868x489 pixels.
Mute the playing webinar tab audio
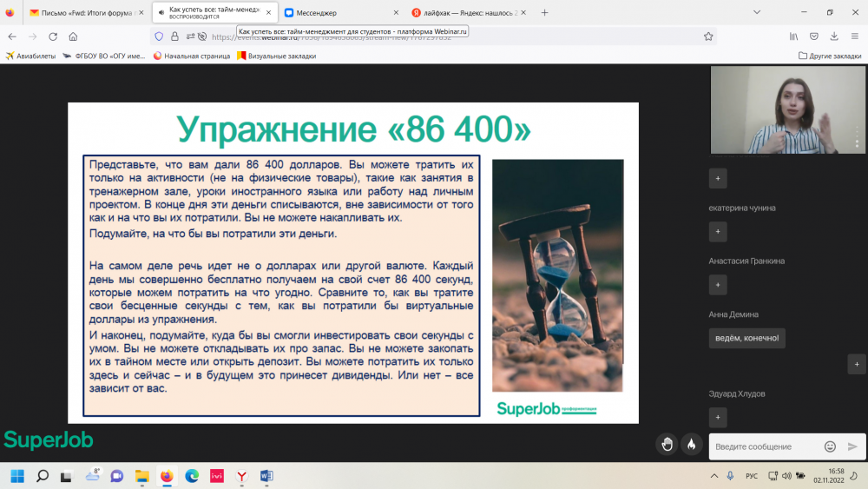[x=161, y=13]
